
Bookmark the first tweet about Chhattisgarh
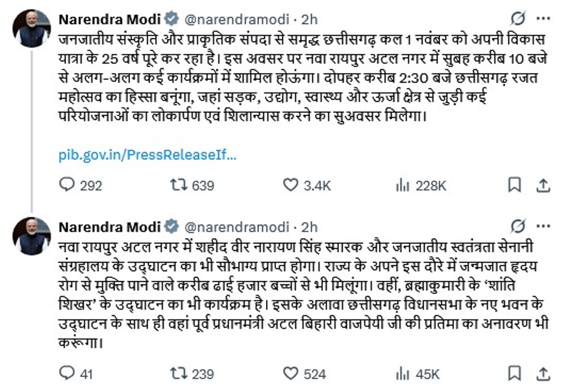[x=514, y=185]
